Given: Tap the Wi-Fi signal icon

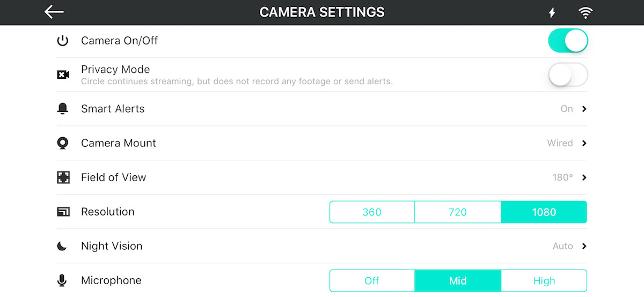Looking at the screenshot, I should click(x=585, y=13).
